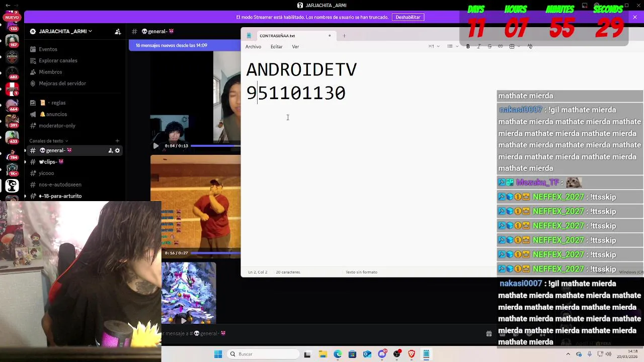Open the list style dropdown in Notepad
The width and height of the screenshot is (644, 362).
click(452, 46)
